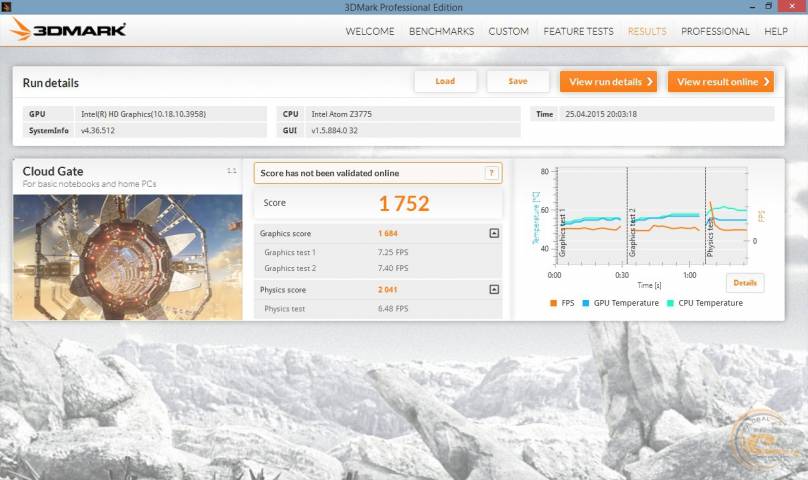Select the RESULTS tab
Screen dimensions: 808x480
click(647, 31)
